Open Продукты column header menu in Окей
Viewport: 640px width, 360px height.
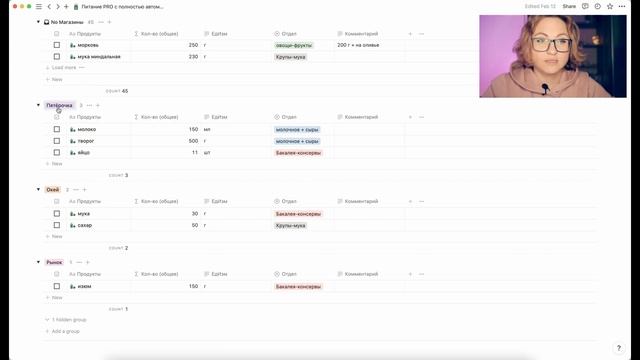85,201
